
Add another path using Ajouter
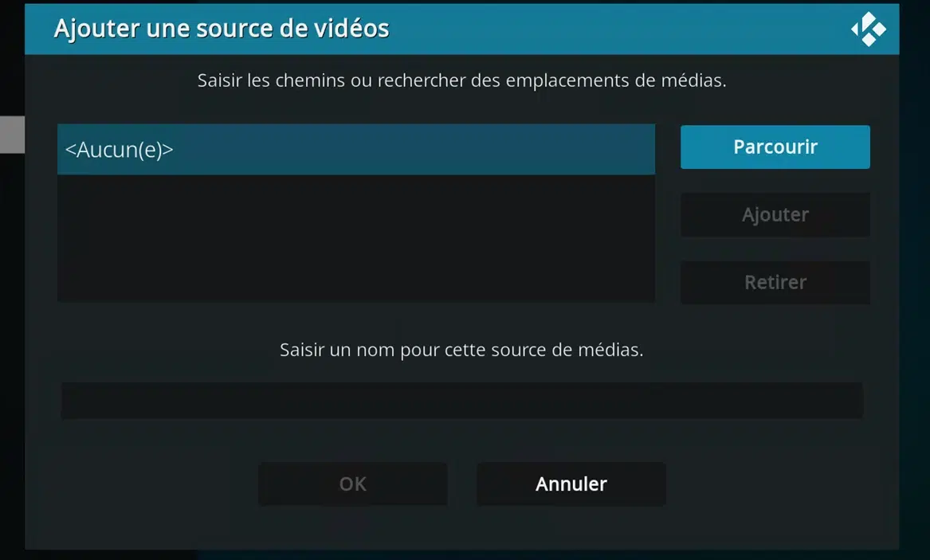[775, 214]
